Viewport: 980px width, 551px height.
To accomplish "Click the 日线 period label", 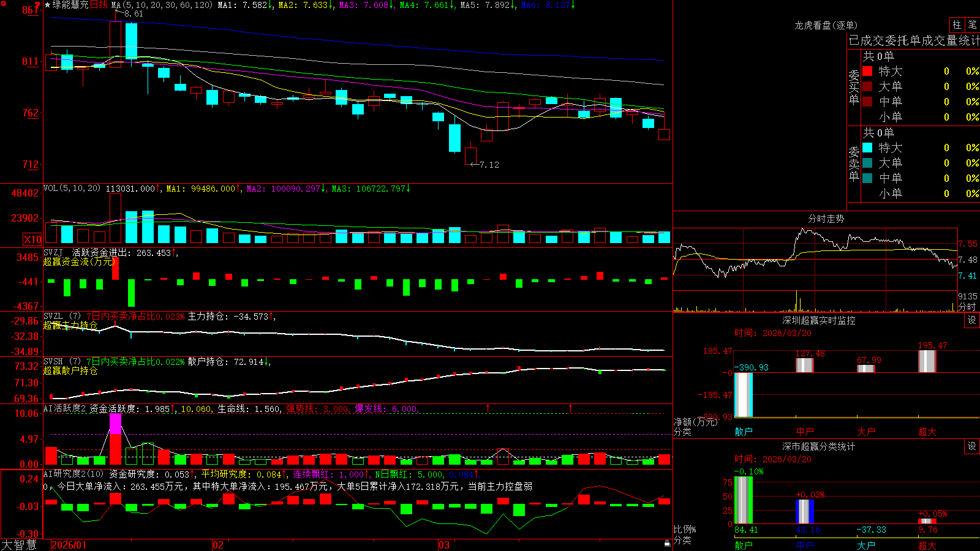I will (99, 5).
